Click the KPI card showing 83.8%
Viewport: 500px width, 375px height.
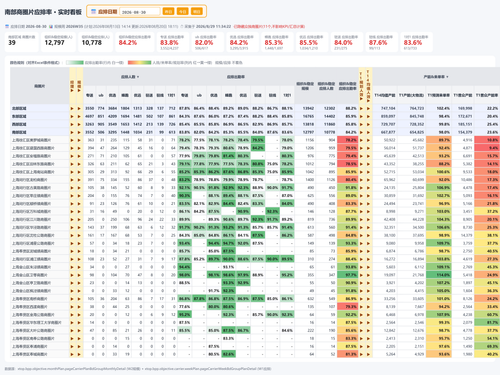173,42
